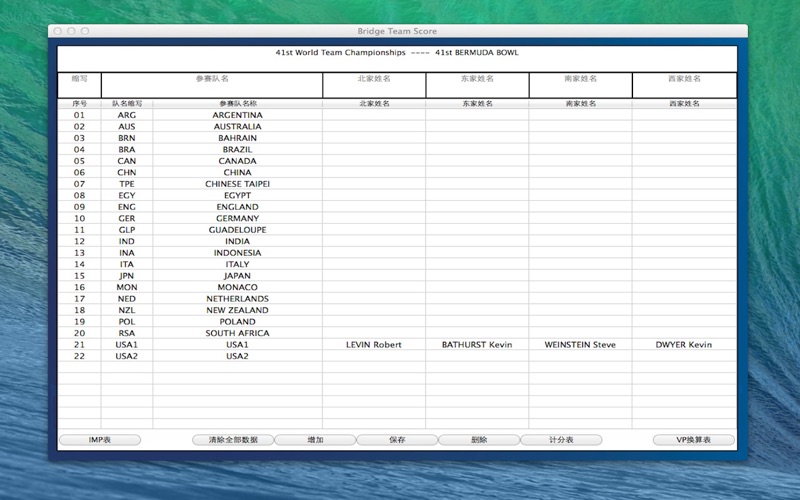Select the WEINSTEIN Steve cell
The image size is (800, 500).
(580, 345)
